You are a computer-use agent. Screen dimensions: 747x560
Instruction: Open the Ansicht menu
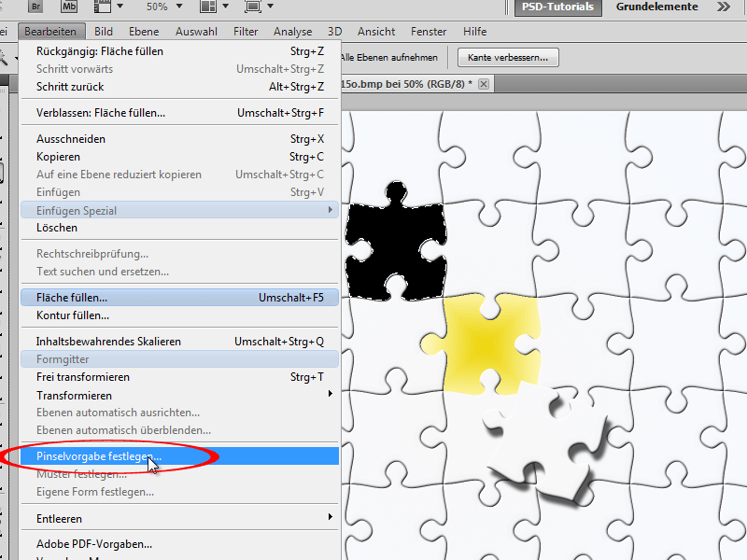coord(376,32)
